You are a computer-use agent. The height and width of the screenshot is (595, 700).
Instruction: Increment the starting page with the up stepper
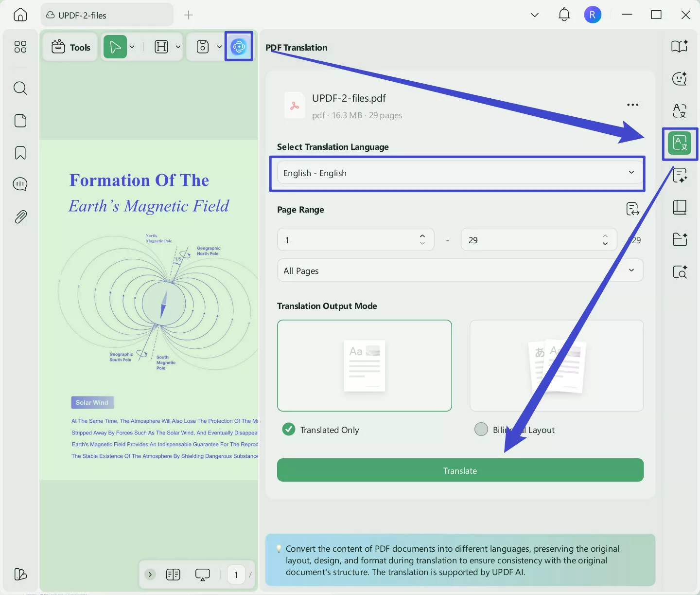[x=422, y=236]
